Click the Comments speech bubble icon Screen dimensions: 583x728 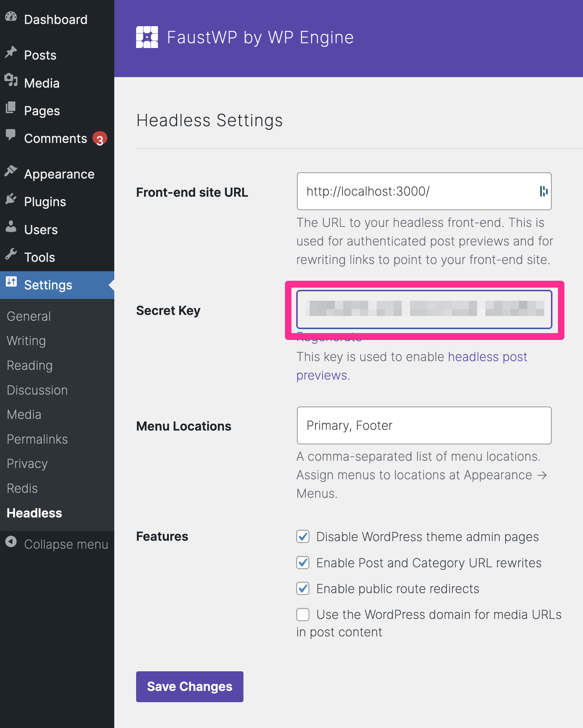point(11,135)
